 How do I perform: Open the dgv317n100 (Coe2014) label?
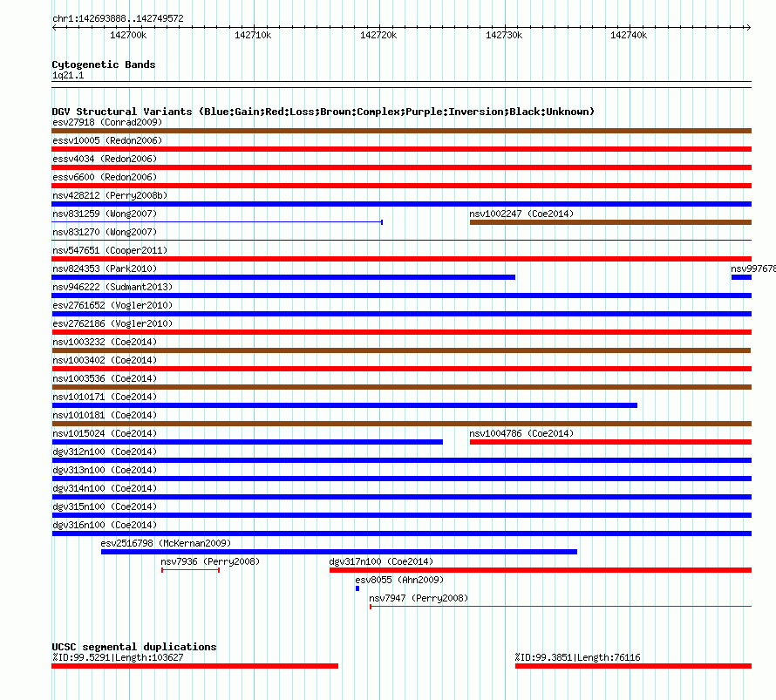(x=381, y=561)
